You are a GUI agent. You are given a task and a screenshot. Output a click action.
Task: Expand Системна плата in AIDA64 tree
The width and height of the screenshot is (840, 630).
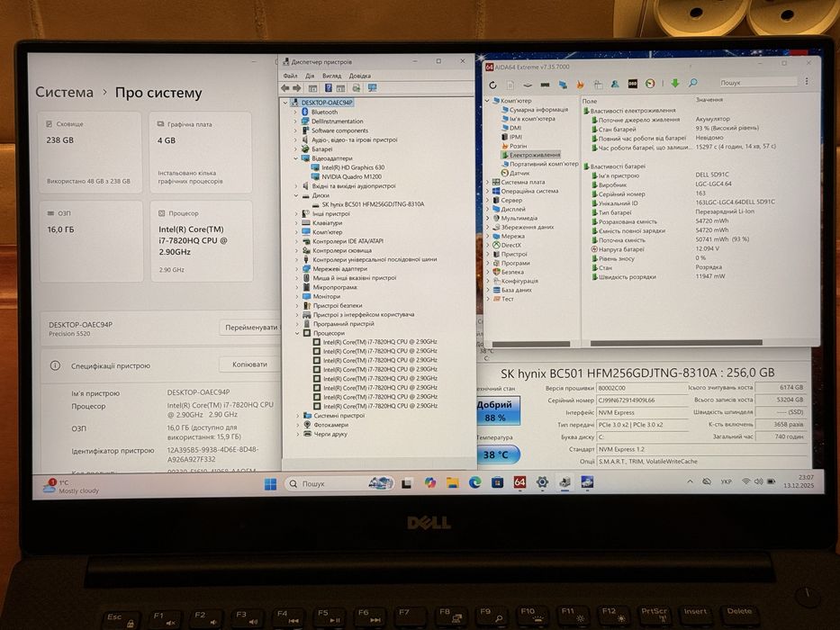[x=487, y=182]
